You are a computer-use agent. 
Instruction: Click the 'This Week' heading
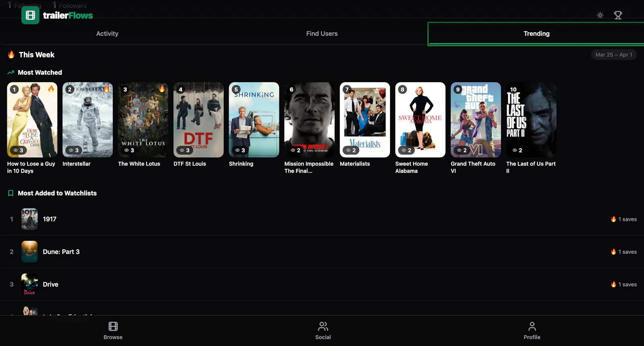point(37,55)
